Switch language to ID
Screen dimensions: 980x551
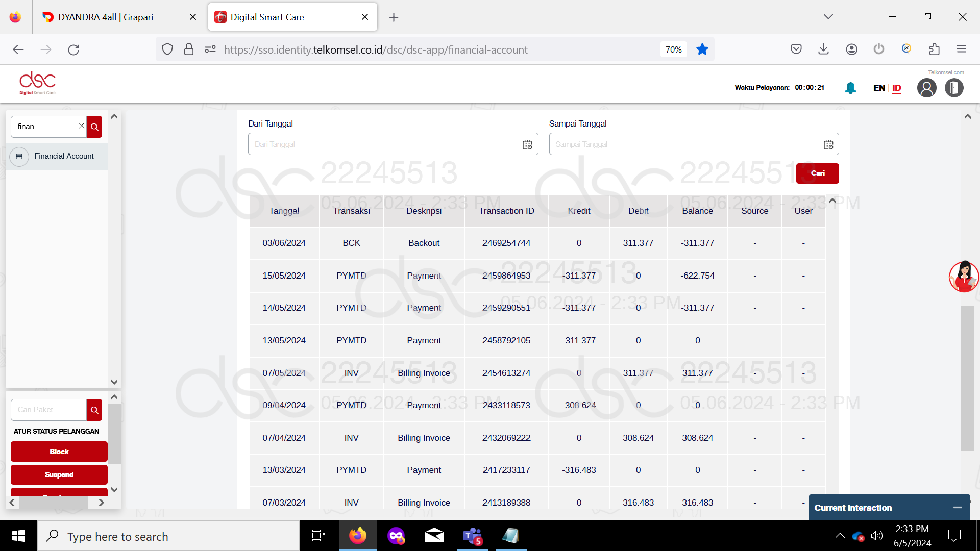click(x=896, y=88)
